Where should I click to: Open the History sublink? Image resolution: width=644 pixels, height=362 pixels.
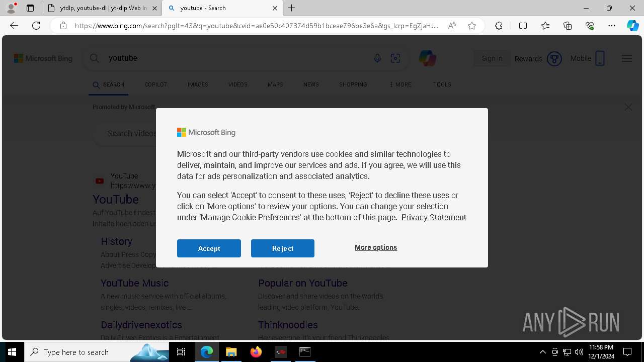[116, 241]
